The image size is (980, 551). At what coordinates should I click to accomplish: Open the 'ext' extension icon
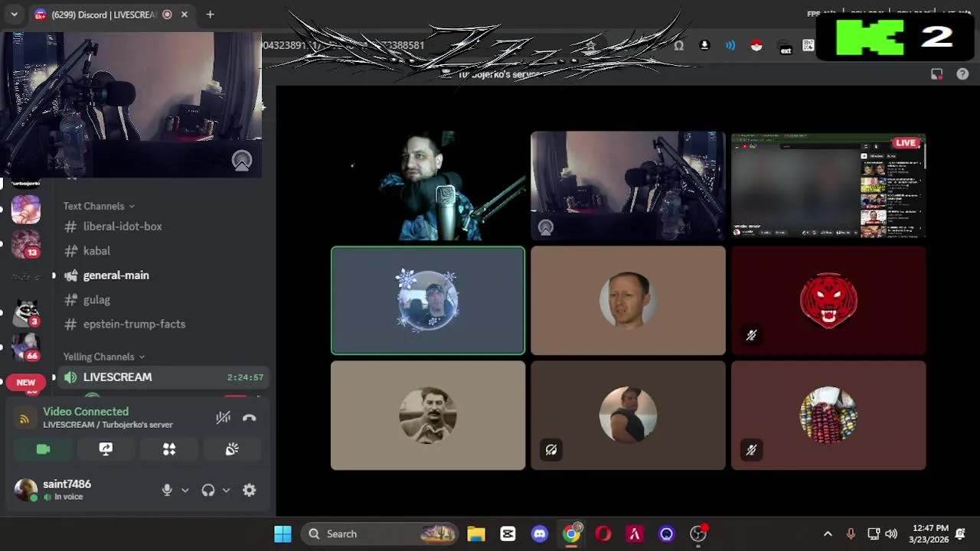click(786, 47)
